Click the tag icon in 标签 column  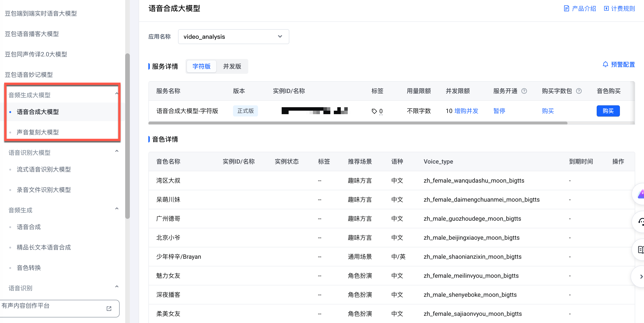coord(374,111)
